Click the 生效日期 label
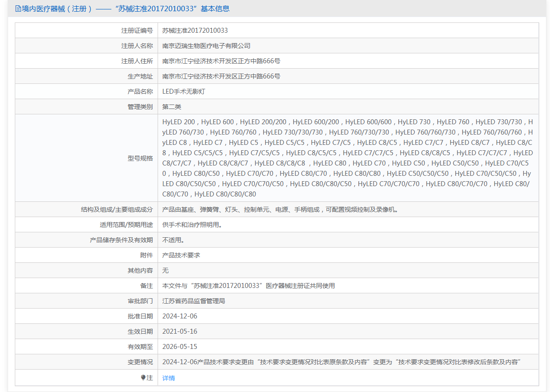This screenshot has width=550, height=392. pyautogui.click(x=140, y=331)
